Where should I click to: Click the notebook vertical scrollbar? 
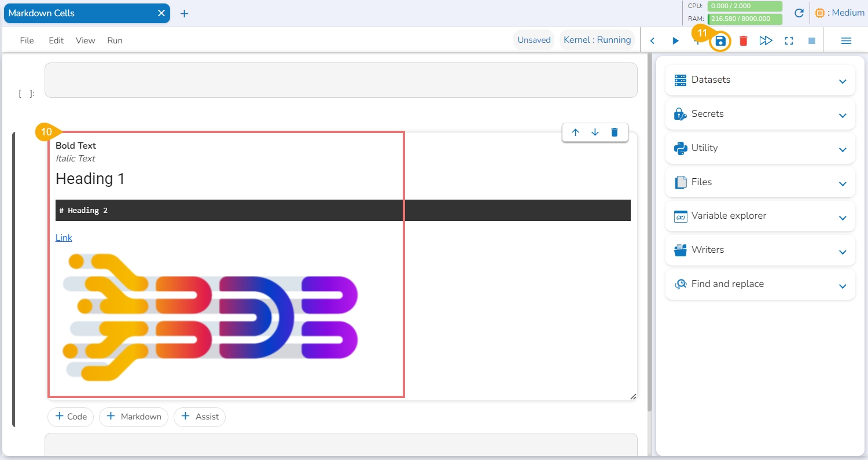[649, 231]
